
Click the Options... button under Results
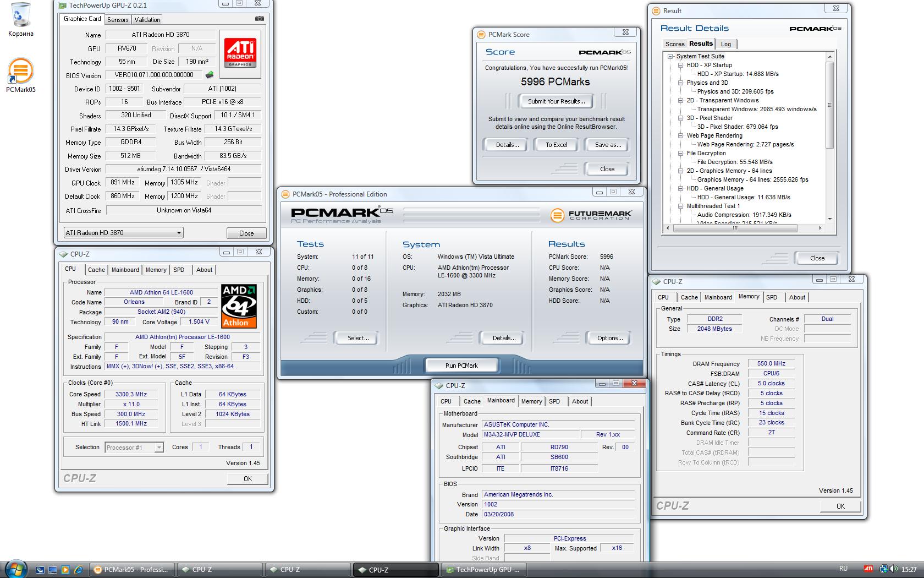609,338
